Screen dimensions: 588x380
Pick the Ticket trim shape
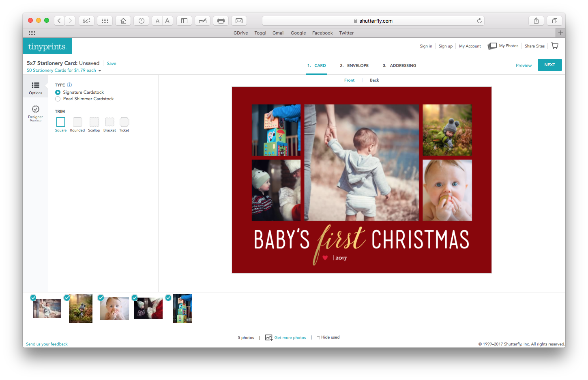pyautogui.click(x=124, y=122)
